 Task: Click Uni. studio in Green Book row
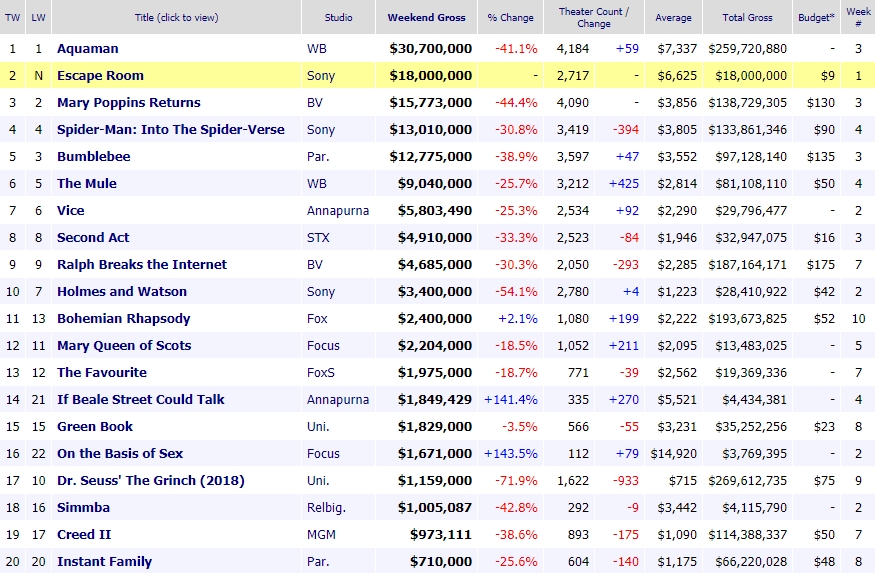(x=318, y=426)
